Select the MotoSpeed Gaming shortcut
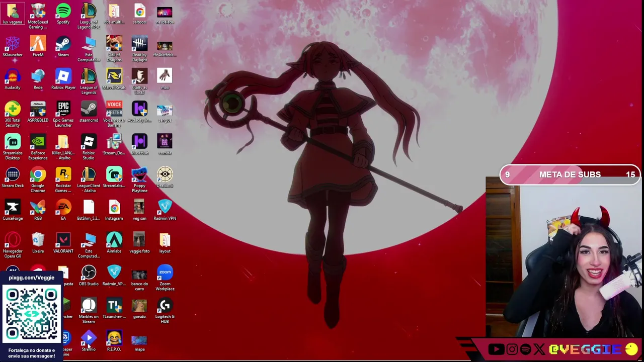Screen dimensions: 644x362 (x=38, y=16)
